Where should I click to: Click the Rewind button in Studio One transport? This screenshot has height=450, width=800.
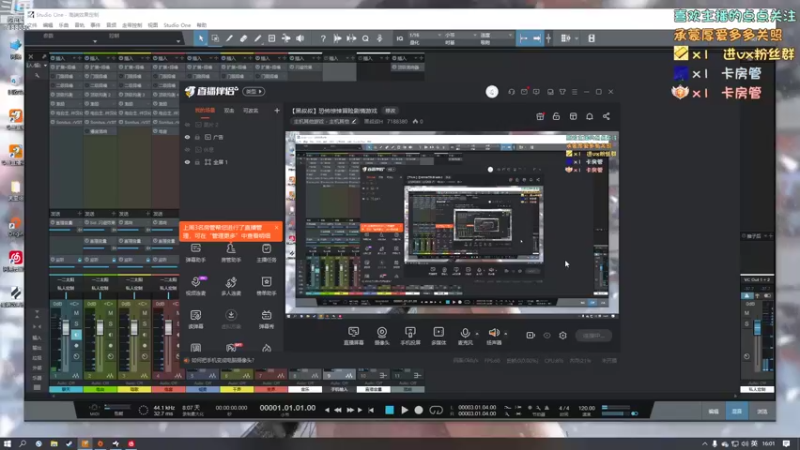pos(338,410)
